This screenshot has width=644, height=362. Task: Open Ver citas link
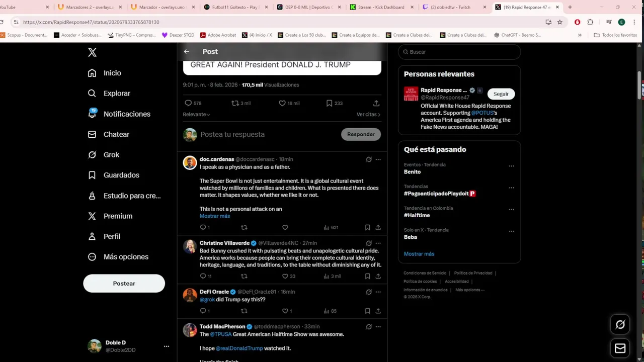(x=368, y=115)
